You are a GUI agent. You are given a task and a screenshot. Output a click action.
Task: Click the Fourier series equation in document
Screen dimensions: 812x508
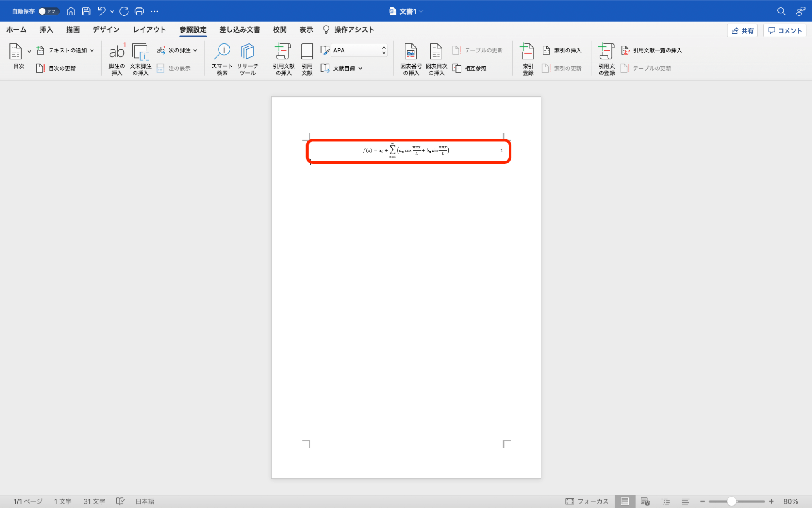coord(406,150)
